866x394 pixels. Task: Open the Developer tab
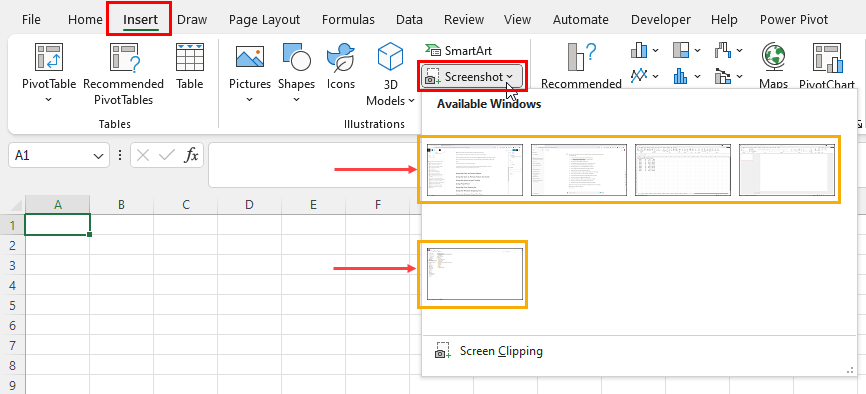point(661,20)
